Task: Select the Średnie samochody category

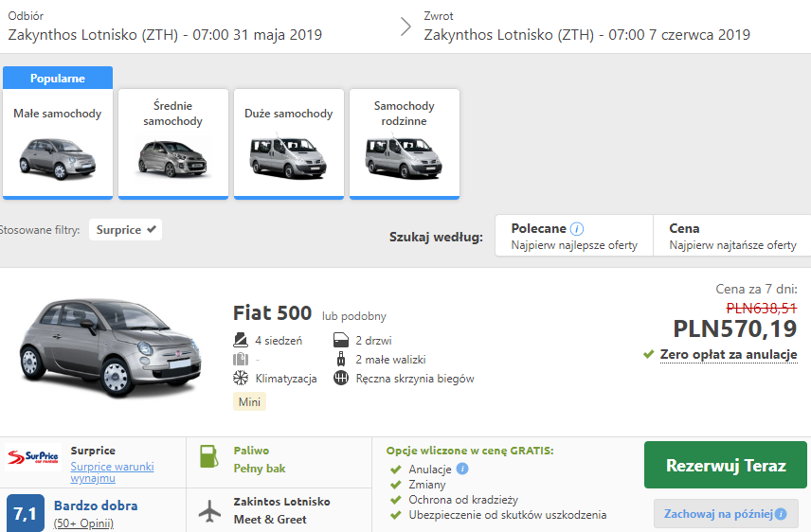Action: click(172, 143)
